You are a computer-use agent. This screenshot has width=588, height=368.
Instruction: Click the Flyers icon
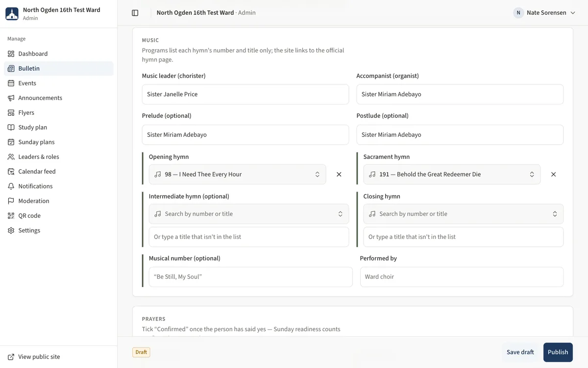(x=11, y=112)
